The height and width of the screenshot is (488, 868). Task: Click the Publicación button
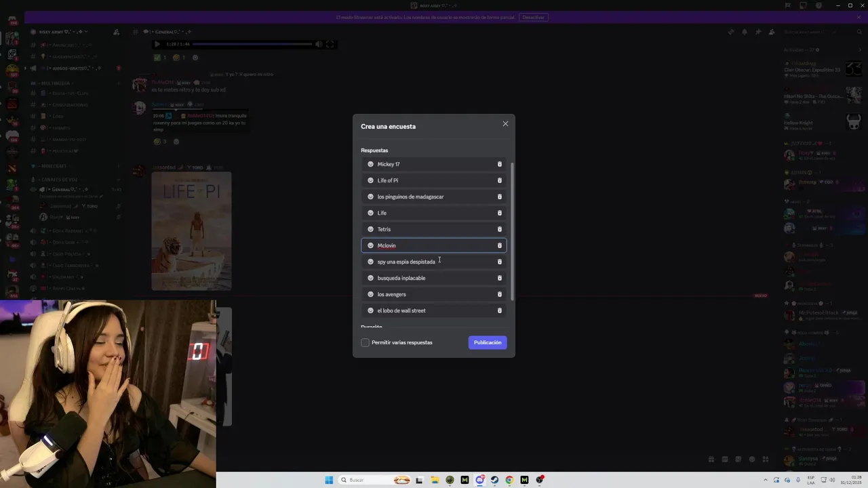tap(488, 342)
